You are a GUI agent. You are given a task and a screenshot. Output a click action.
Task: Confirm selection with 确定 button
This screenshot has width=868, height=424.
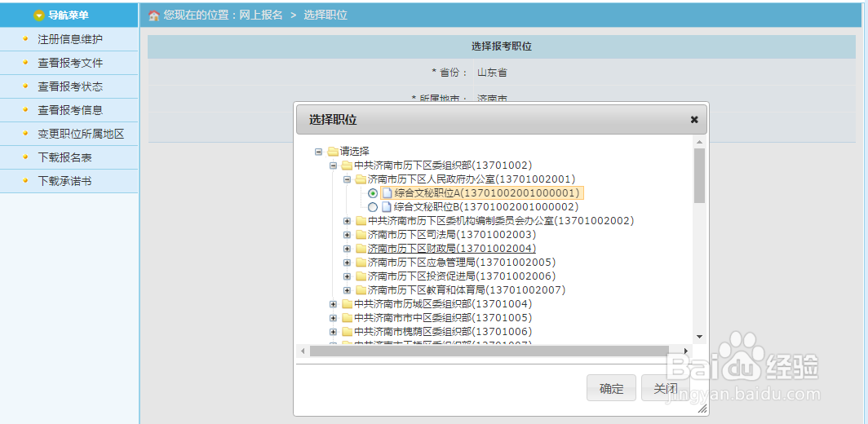[611, 388]
